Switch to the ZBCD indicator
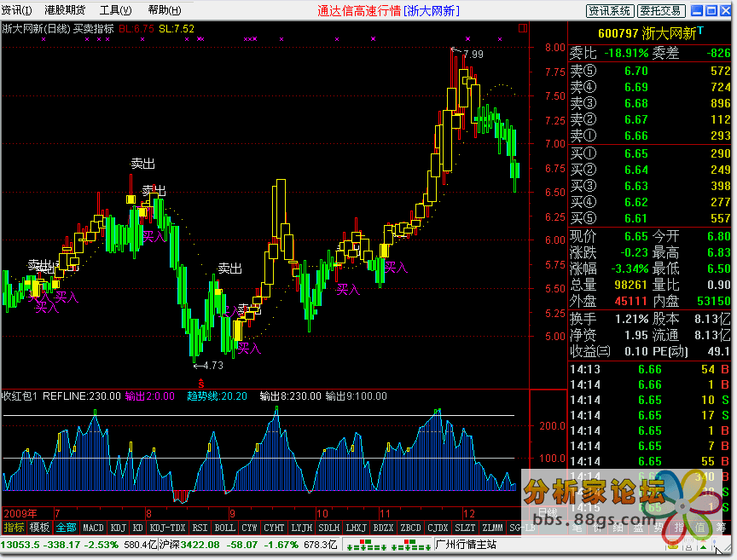This screenshot has width=737, height=560. (x=410, y=528)
